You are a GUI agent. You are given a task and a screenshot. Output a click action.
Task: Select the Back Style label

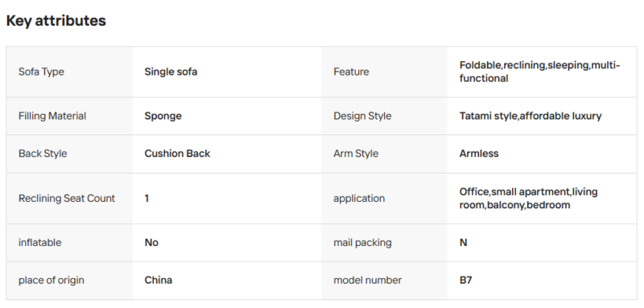[43, 154]
